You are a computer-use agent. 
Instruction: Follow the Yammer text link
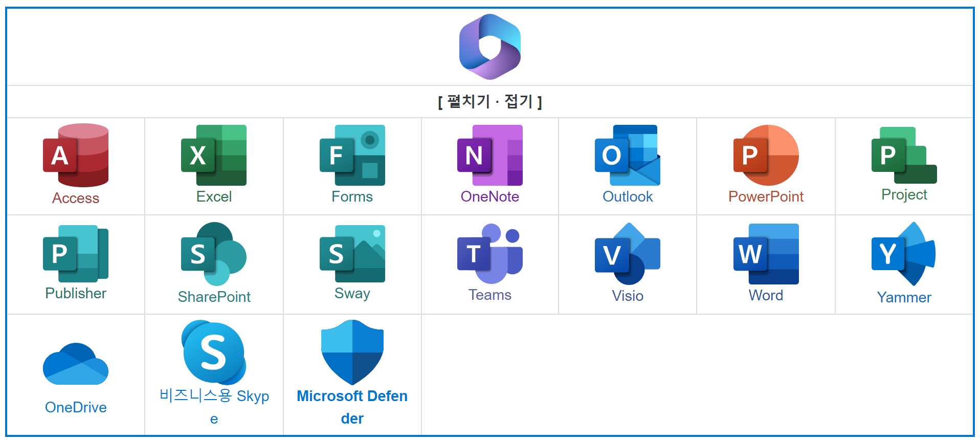904,297
